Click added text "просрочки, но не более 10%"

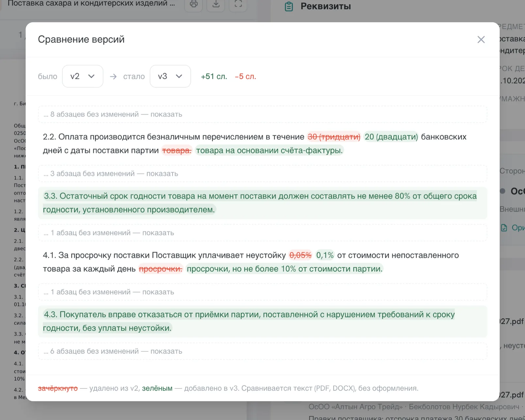click(241, 269)
